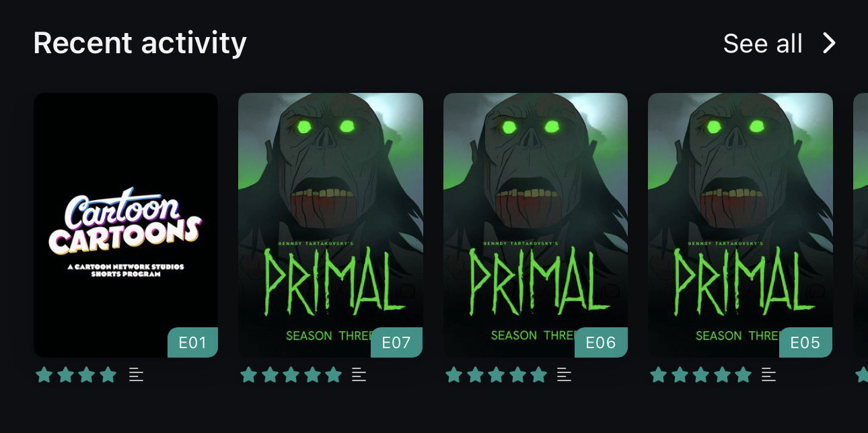
Task: Click the E01 episode badge
Action: 192,343
